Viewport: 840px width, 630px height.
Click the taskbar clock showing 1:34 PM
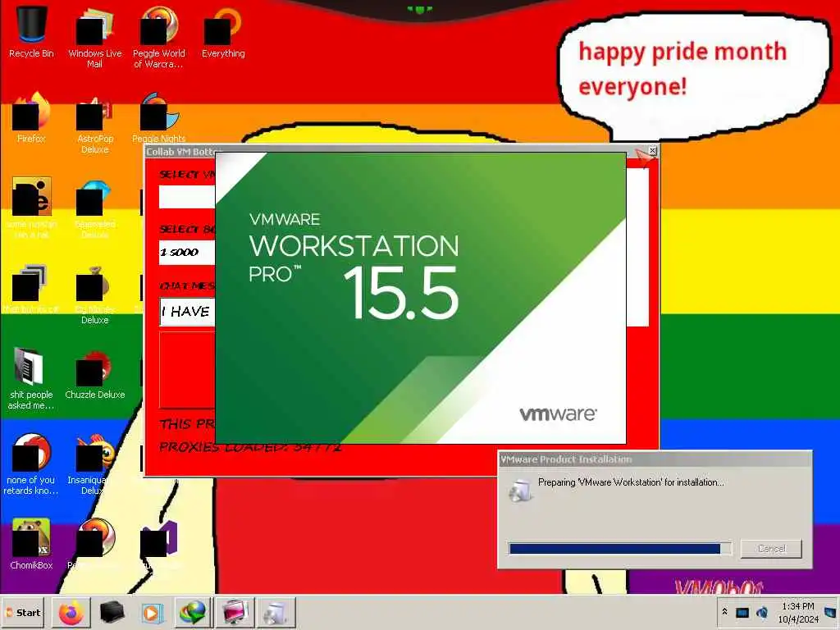tap(797, 612)
